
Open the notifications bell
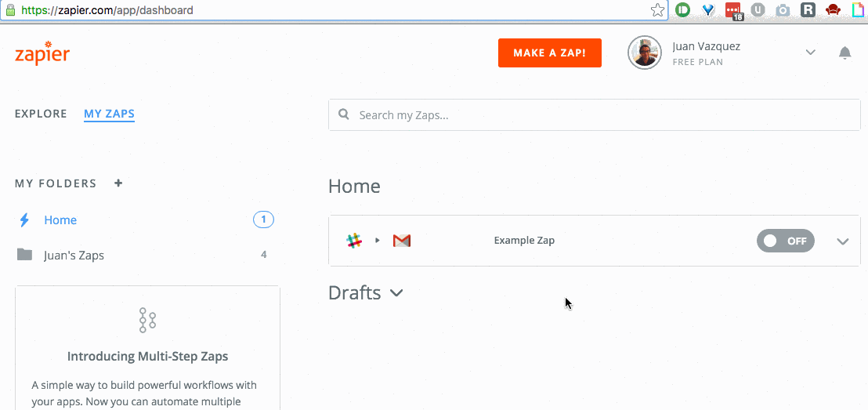coord(844,53)
